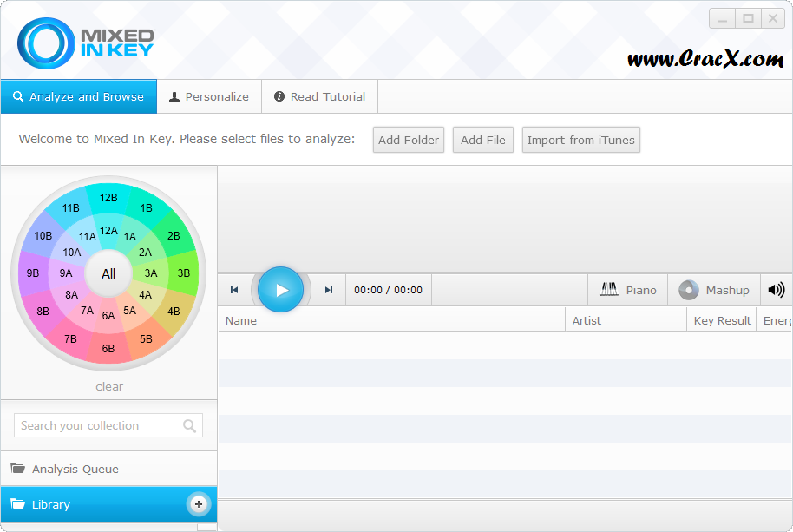
Task: Filter by key 2B on wheel
Action: click(174, 236)
